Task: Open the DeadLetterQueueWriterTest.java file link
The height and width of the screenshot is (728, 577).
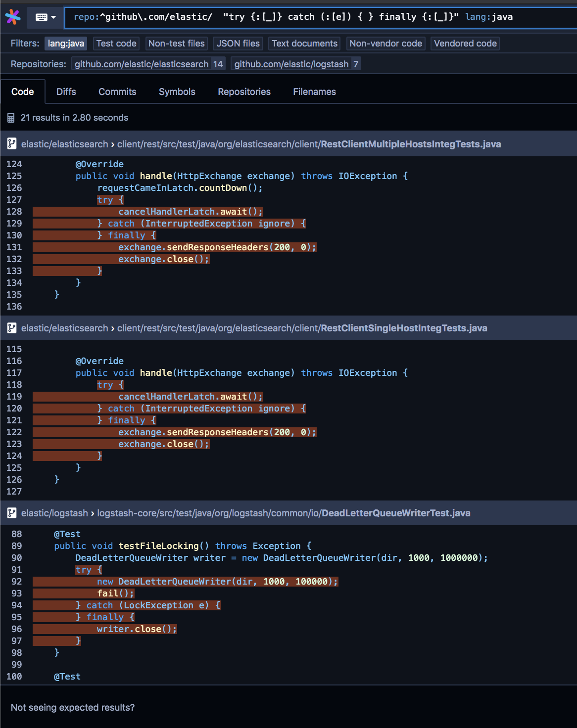Action: pos(284,513)
